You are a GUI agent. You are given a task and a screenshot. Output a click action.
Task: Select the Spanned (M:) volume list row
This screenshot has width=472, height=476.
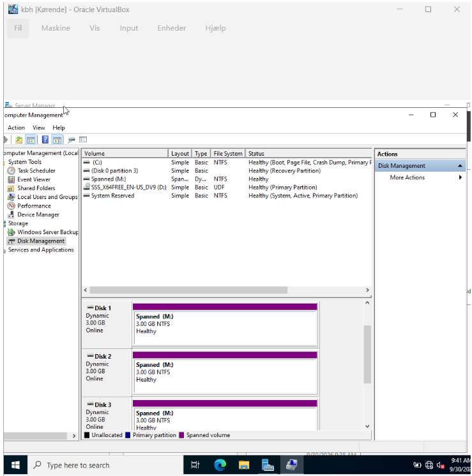[227, 179]
